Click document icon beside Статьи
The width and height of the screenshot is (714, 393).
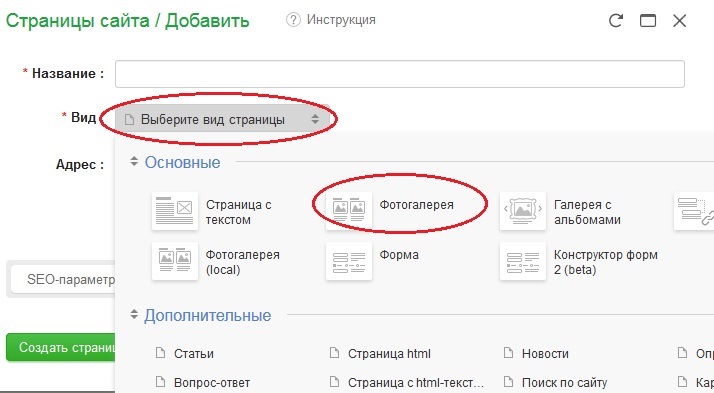160,353
